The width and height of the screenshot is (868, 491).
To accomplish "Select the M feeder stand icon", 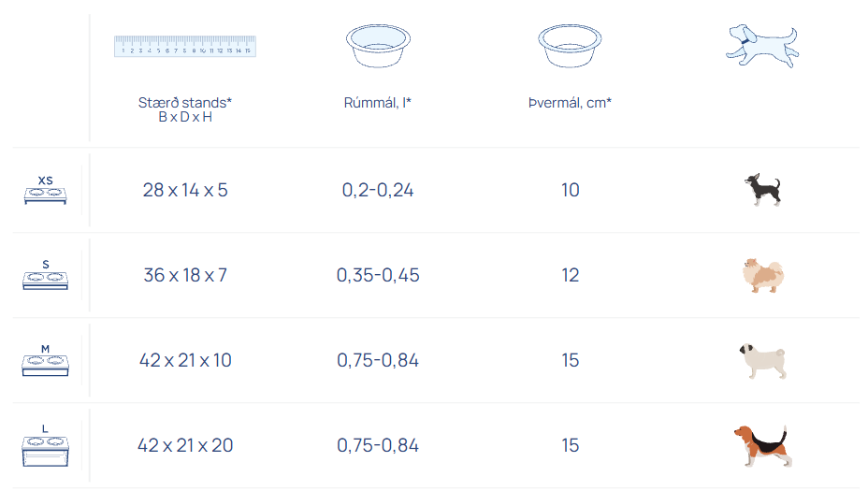I will [46, 360].
